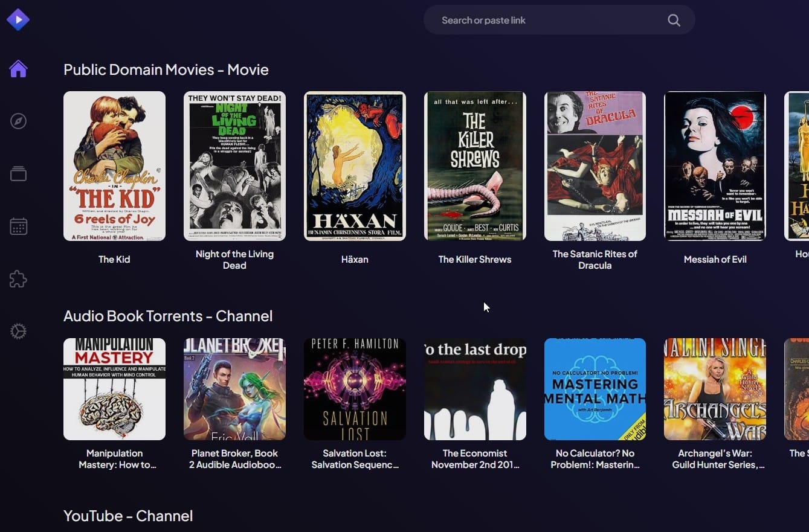
Task: Select Night of the Living Dead poster
Action: pyautogui.click(x=234, y=166)
